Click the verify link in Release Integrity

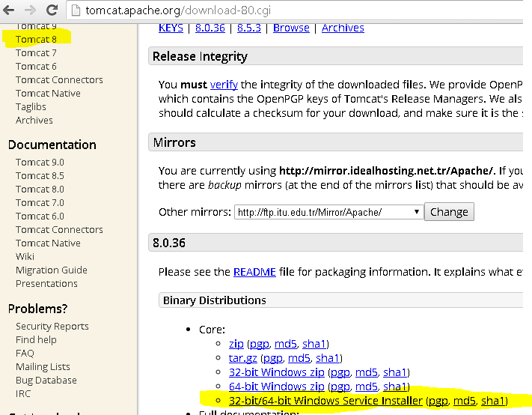click(224, 85)
